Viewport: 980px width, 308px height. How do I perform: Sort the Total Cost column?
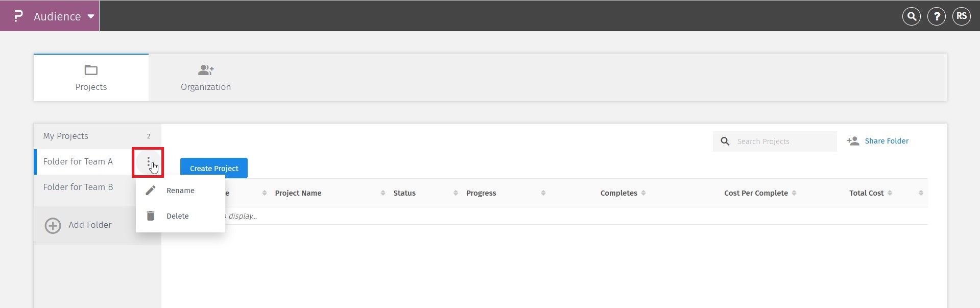889,193
